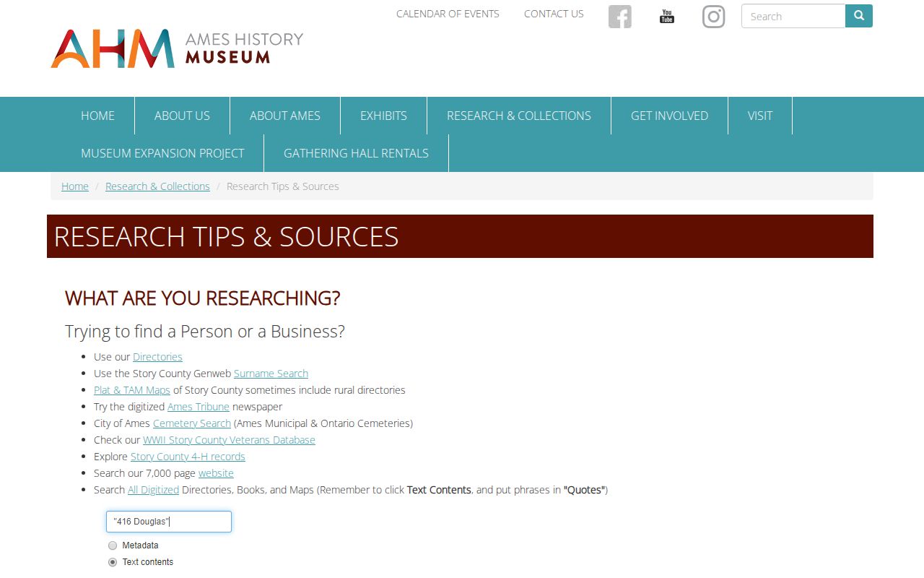This screenshot has height=578, width=924.
Task: Open the Cemetery Search link
Action: [x=192, y=423]
